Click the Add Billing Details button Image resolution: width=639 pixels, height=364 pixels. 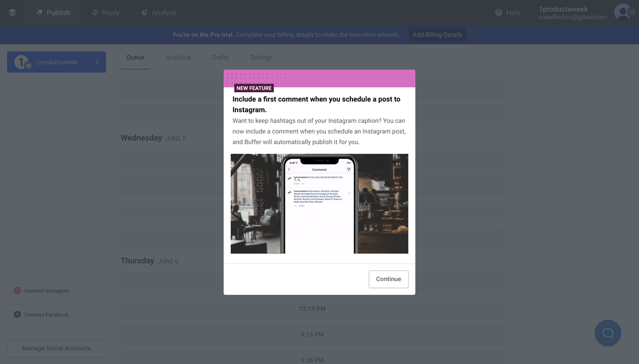pyautogui.click(x=437, y=35)
